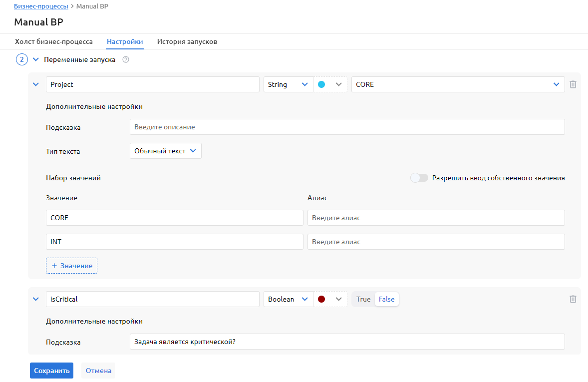
Task: Collapse the Project variable row chevron
Action: tap(35, 84)
